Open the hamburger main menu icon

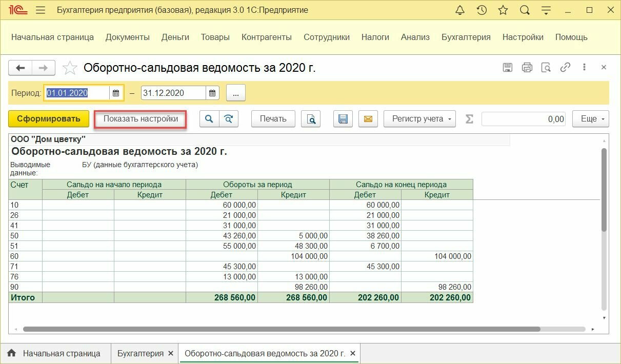coord(41,10)
